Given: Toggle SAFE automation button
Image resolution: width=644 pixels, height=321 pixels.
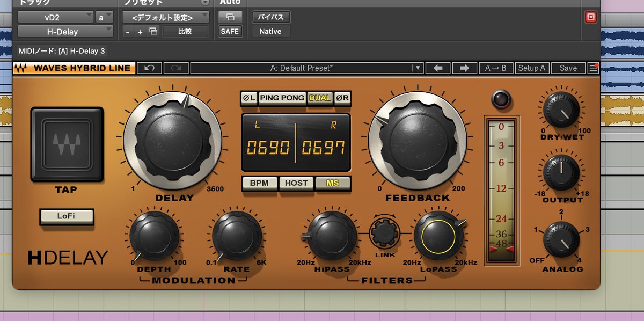Looking at the screenshot, I should click(230, 32).
